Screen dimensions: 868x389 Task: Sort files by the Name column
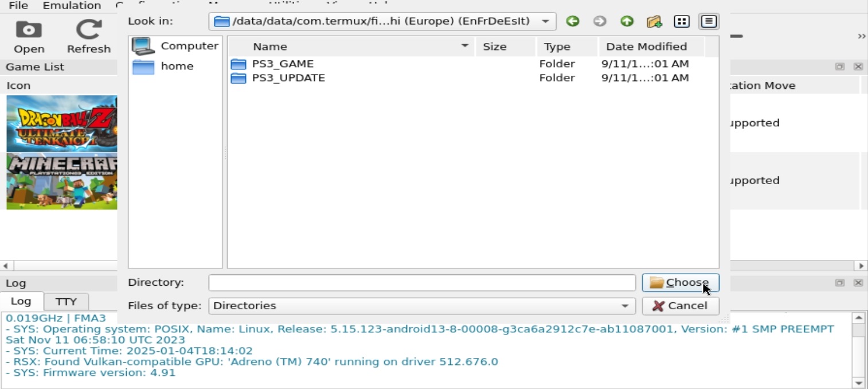351,46
